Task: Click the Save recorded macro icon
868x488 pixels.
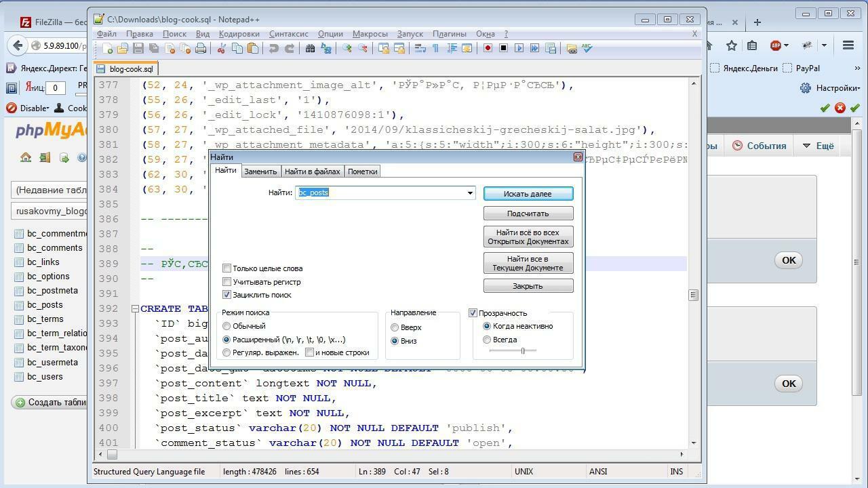Action: (550, 48)
